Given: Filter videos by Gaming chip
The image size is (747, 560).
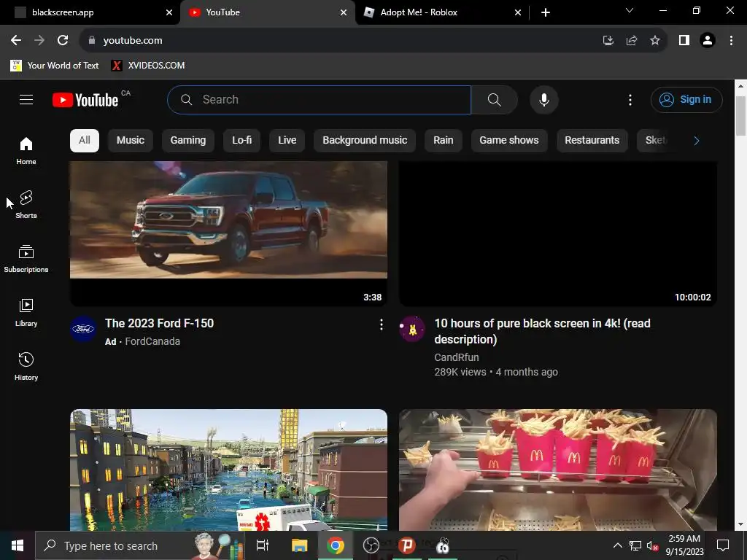Looking at the screenshot, I should 188,141.
